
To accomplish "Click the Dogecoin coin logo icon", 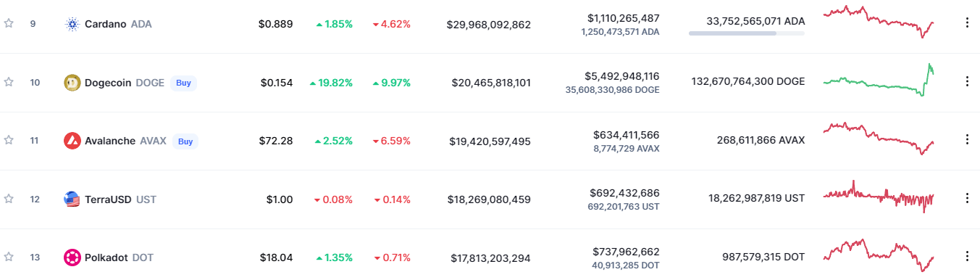I will 72,83.
